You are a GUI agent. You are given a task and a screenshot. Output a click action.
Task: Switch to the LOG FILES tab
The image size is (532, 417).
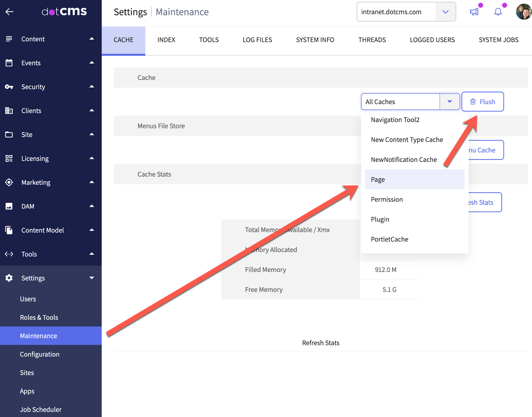257,40
